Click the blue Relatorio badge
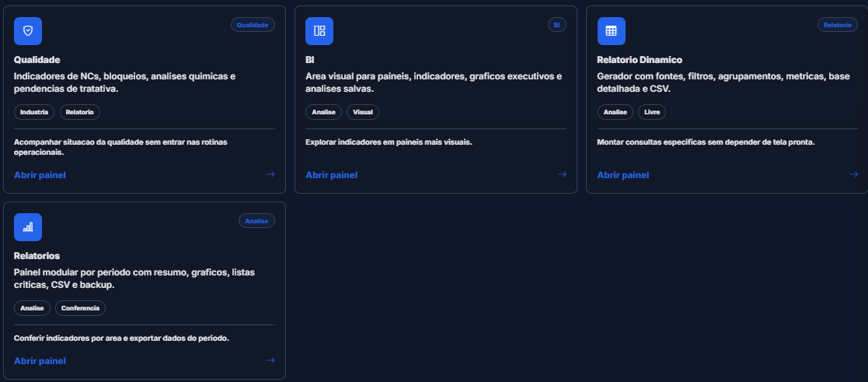 pyautogui.click(x=838, y=25)
